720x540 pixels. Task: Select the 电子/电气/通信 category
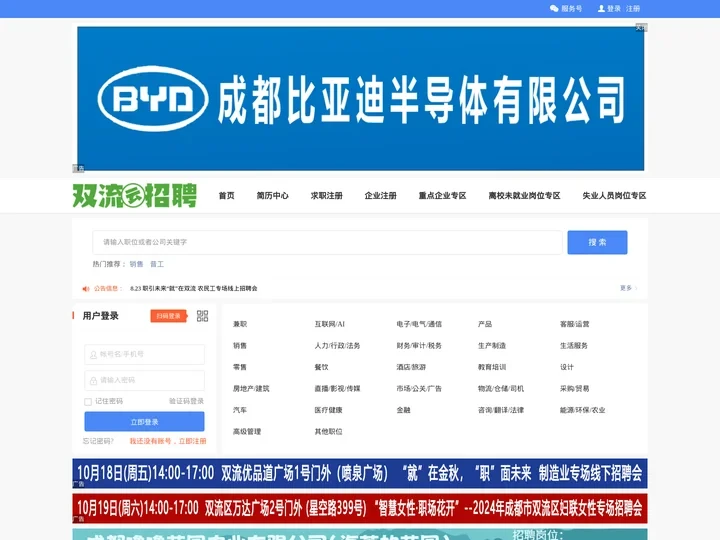pos(419,324)
